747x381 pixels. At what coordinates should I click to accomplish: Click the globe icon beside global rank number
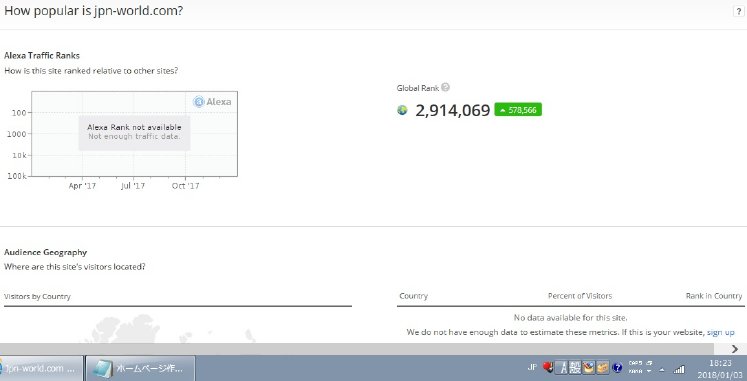click(x=402, y=110)
